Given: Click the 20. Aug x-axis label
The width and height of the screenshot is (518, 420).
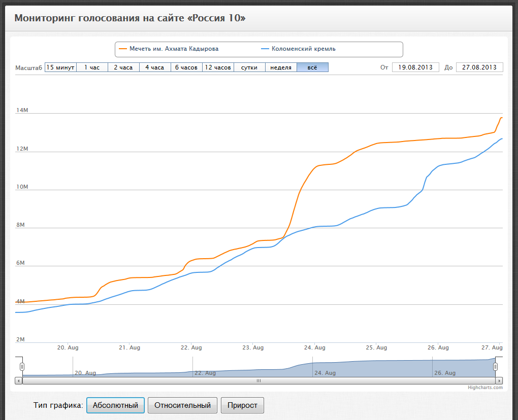Looking at the screenshot, I should pyautogui.click(x=68, y=347).
